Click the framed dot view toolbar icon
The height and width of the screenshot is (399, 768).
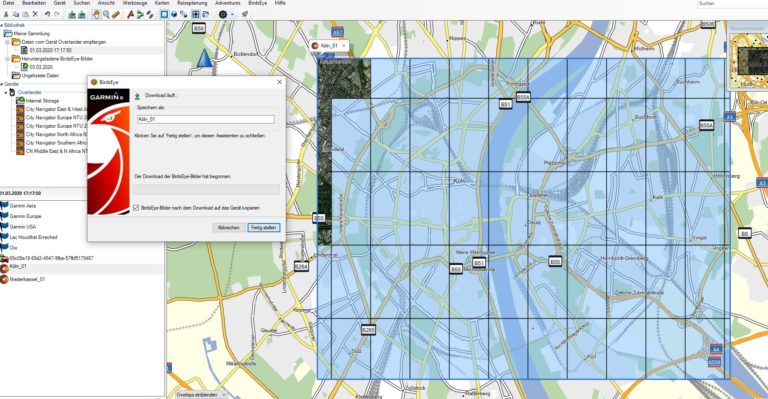coord(196,15)
